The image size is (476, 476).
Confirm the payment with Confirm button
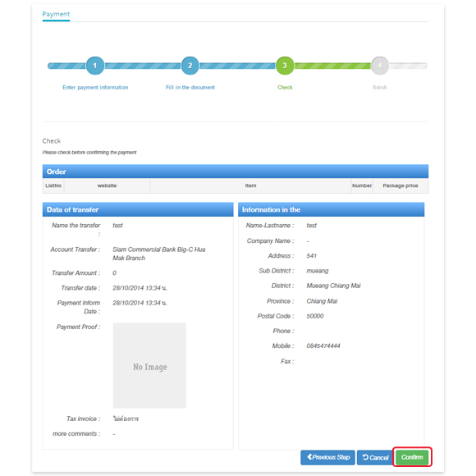click(x=412, y=457)
